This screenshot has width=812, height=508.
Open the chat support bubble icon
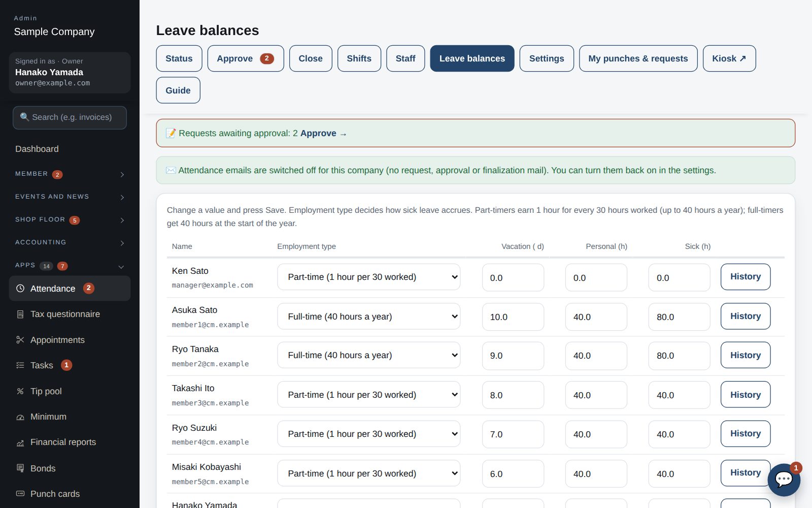(x=784, y=480)
